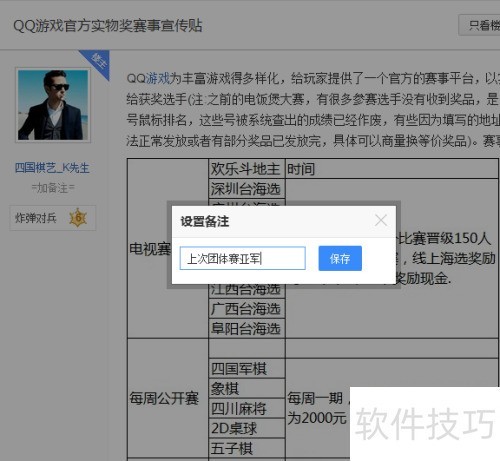Select the 欢乐斗地主 table cell
Screen dimensions: 500x461
[247, 169]
